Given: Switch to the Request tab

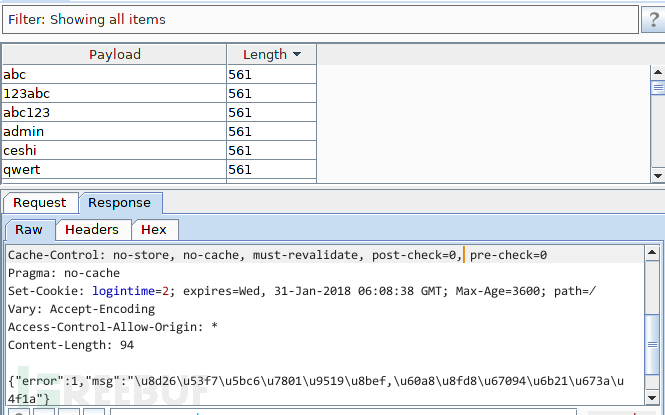Looking at the screenshot, I should 40,203.
